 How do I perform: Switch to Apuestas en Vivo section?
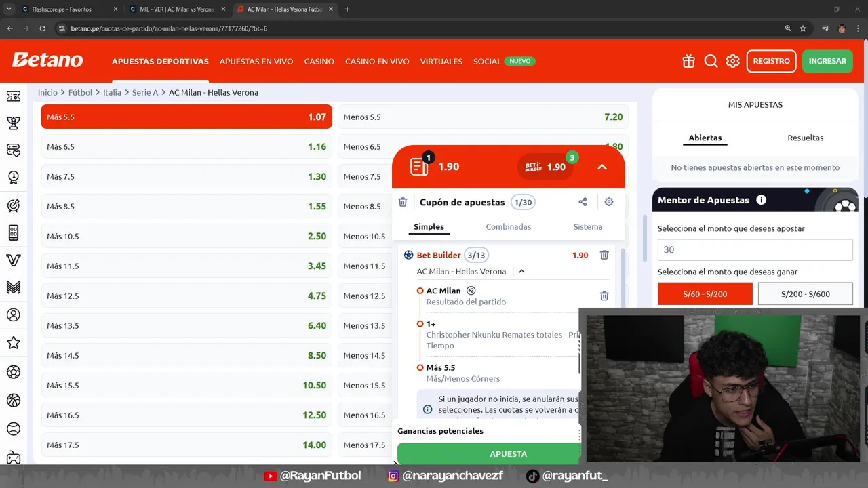(x=256, y=61)
